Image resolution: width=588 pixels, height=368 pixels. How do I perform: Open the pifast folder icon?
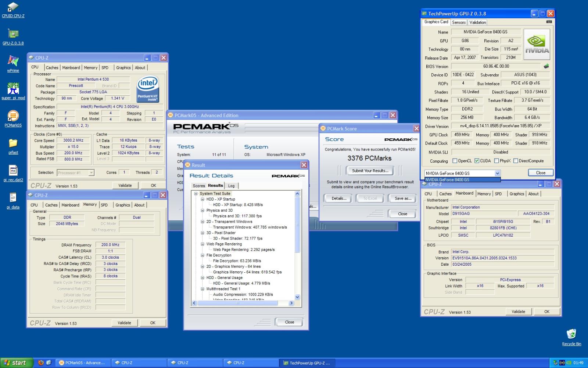tap(13, 146)
